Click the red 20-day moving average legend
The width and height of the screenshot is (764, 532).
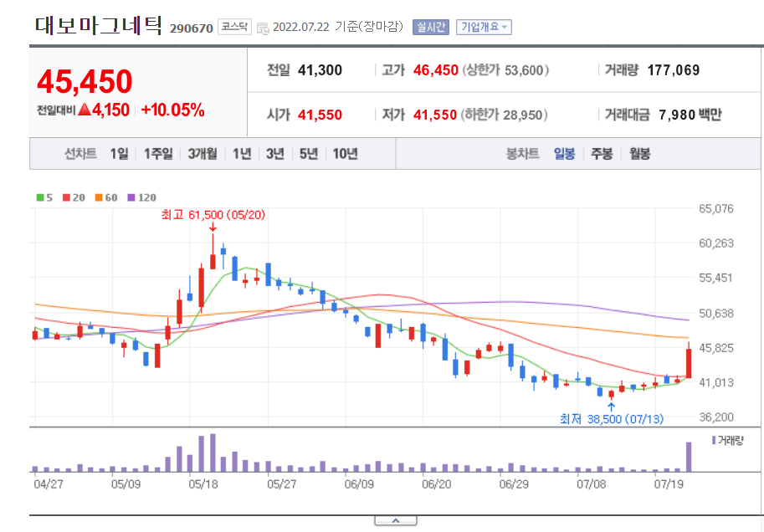pos(74,197)
